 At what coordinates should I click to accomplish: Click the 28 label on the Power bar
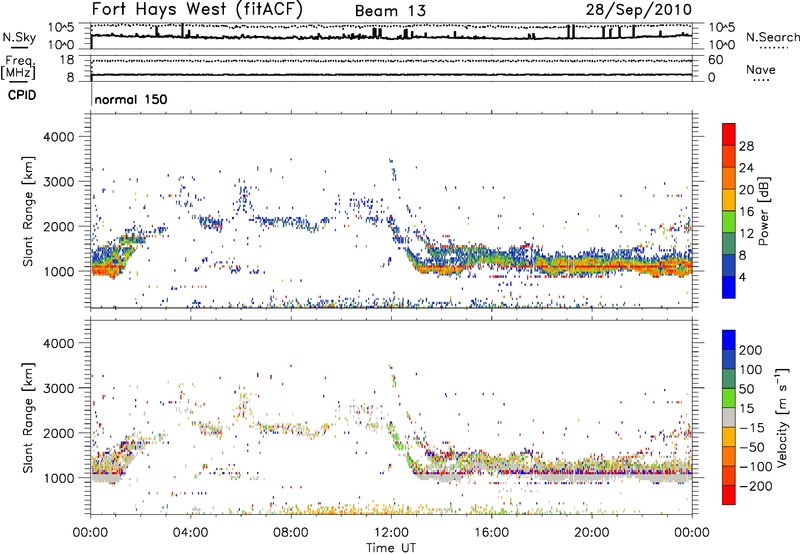746,146
